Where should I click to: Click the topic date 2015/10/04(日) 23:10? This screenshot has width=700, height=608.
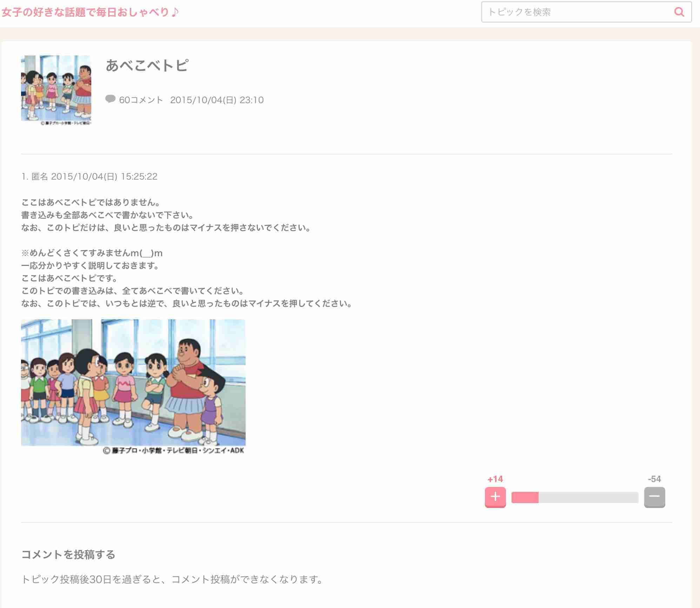point(217,100)
